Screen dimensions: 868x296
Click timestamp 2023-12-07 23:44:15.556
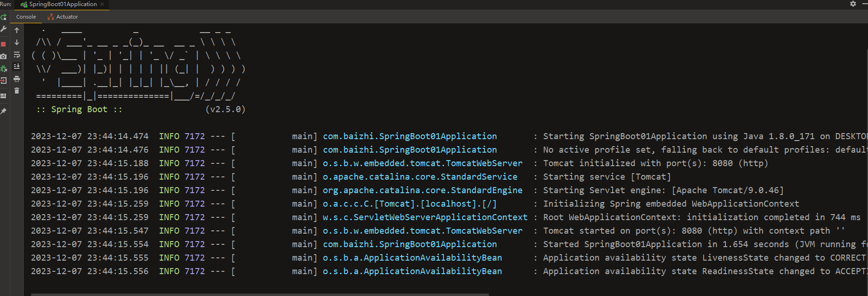89,271
